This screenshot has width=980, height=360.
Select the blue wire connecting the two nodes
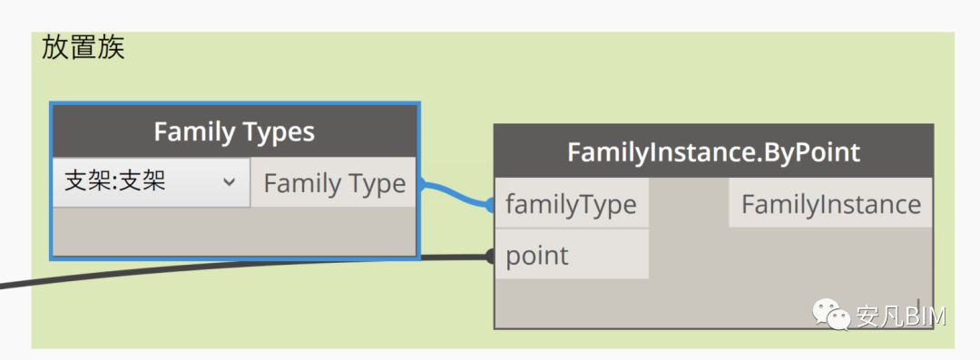tap(455, 193)
